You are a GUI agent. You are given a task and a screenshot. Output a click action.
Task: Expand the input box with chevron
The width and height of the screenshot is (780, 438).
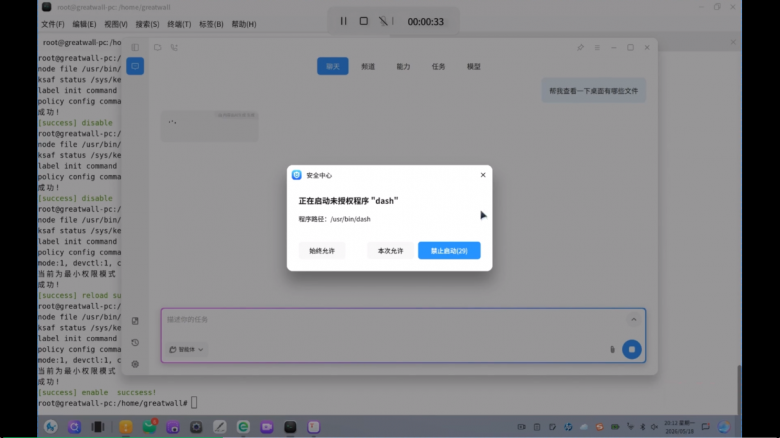[633, 320]
